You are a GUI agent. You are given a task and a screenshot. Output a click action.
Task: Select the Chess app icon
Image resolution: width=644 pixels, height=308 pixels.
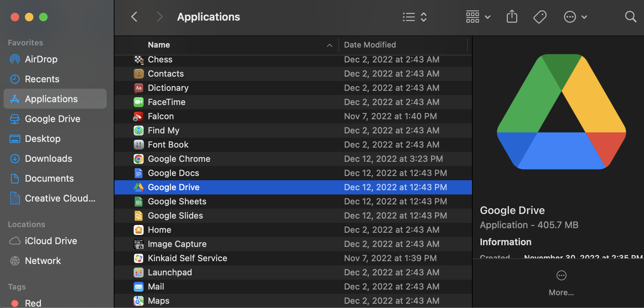[139, 60]
